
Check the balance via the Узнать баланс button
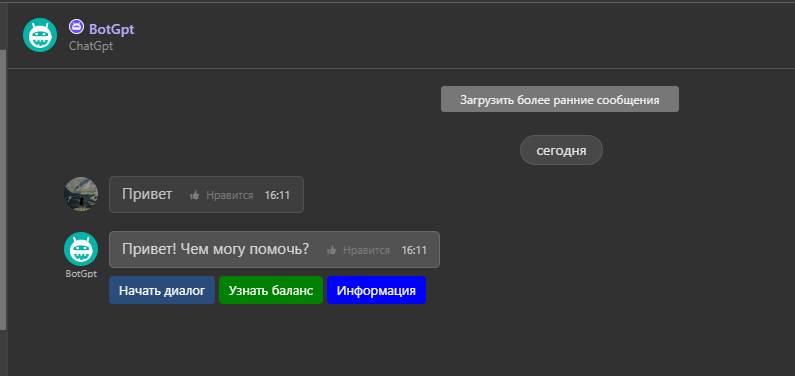pos(271,290)
